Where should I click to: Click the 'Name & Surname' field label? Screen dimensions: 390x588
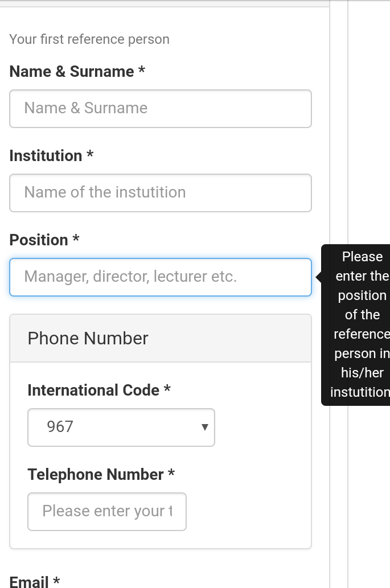pyautogui.click(x=71, y=72)
